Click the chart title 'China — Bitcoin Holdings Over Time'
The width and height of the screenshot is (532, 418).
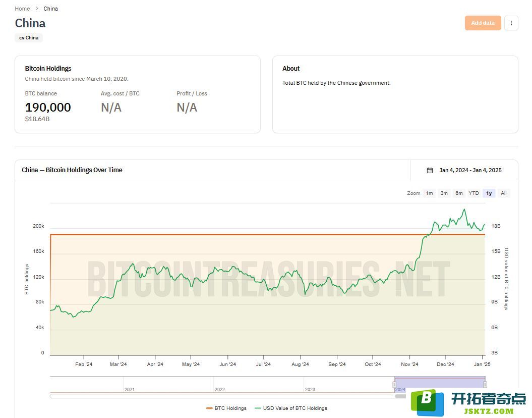pos(72,170)
